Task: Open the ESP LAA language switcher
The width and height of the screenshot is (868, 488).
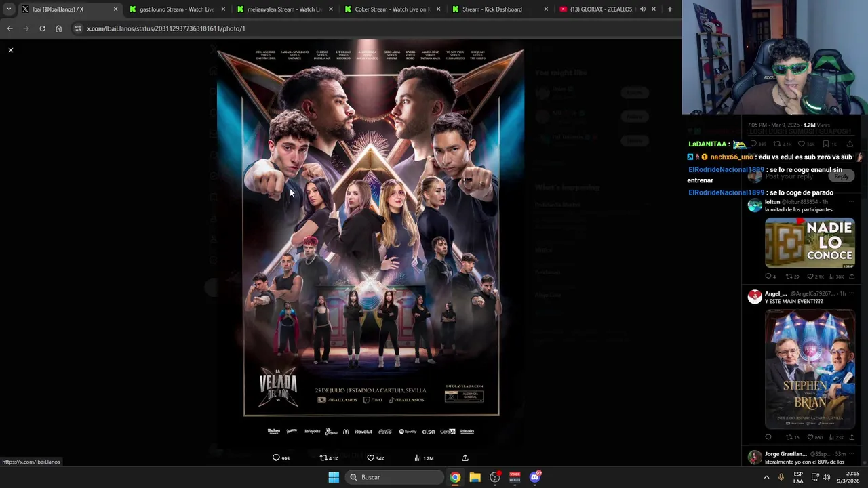Action: [x=799, y=477]
